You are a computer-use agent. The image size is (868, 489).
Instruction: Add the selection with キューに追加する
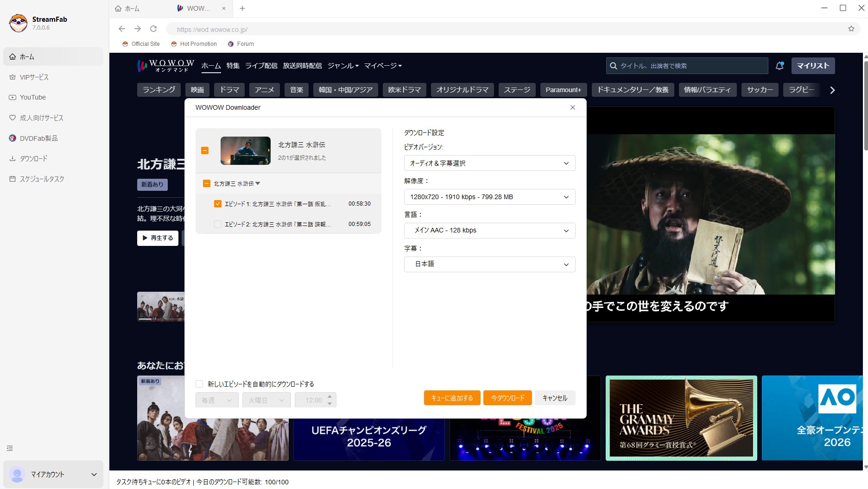click(452, 398)
